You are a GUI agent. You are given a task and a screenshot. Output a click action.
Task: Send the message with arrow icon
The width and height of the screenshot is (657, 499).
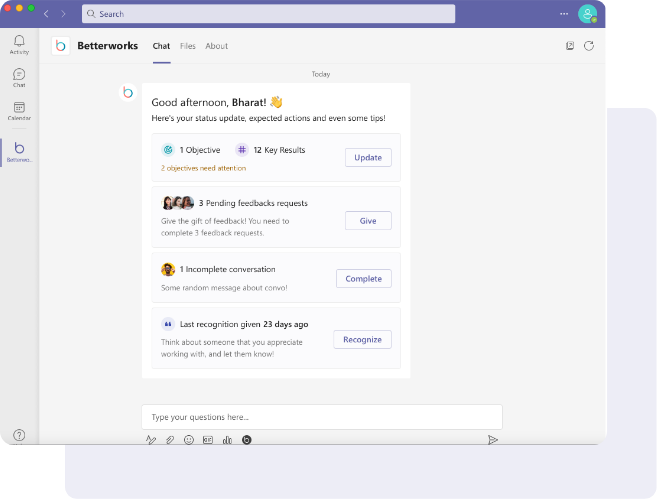[x=493, y=440]
